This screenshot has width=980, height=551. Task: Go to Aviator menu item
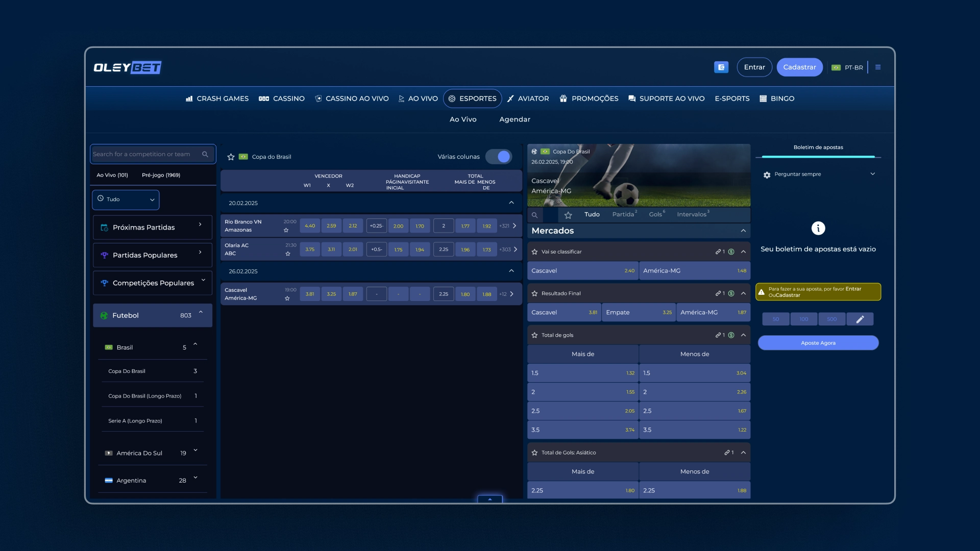coord(528,98)
